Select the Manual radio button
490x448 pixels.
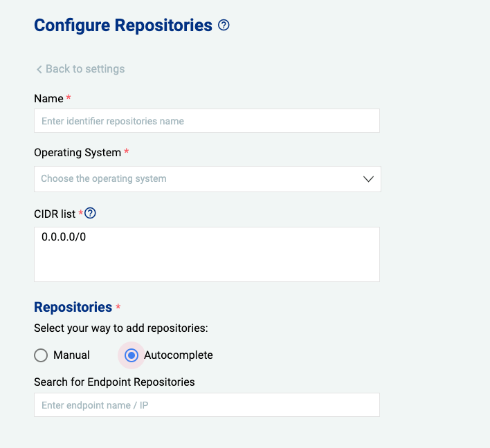pos(41,355)
